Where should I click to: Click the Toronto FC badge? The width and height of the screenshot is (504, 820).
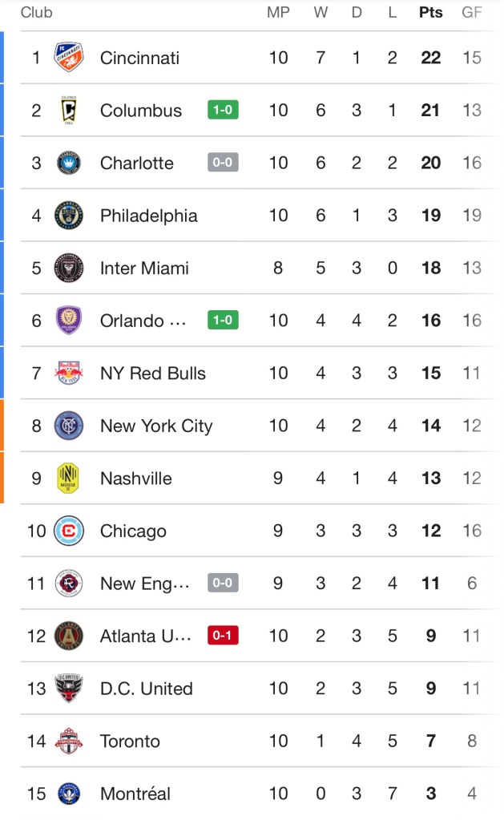point(68,741)
